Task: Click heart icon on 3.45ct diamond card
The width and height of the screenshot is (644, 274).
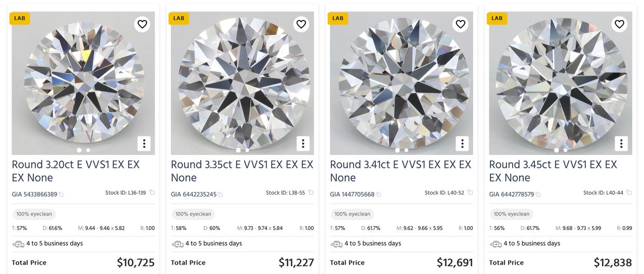Action: [x=619, y=24]
